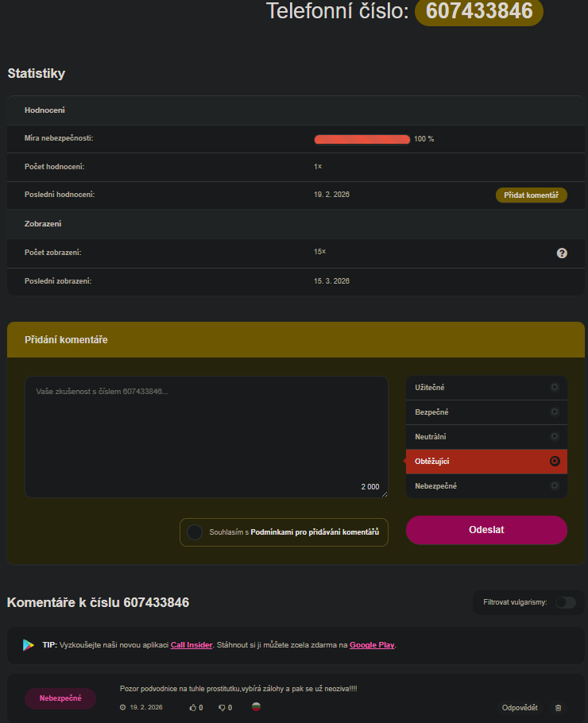588x723 pixels.
Task: Click the red danger level progress bar
Action: [362, 139]
